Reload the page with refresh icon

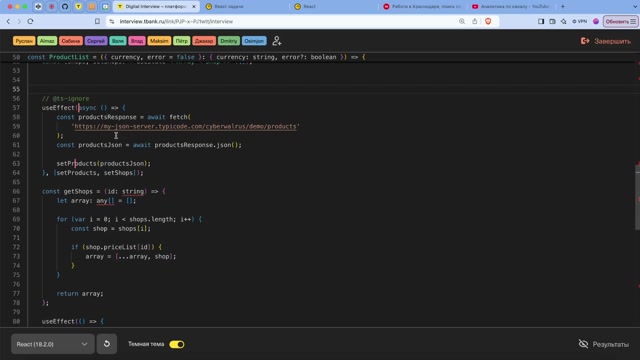tap(30, 21)
